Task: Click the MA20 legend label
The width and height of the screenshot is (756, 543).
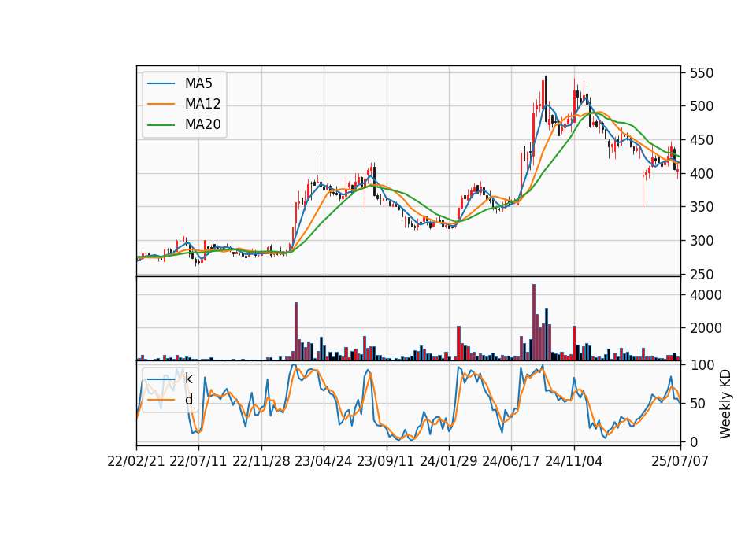Action: point(202,124)
